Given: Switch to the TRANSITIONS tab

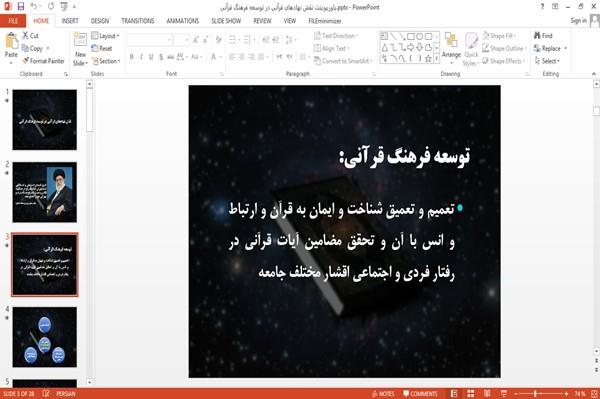Looking at the screenshot, I should [138, 21].
